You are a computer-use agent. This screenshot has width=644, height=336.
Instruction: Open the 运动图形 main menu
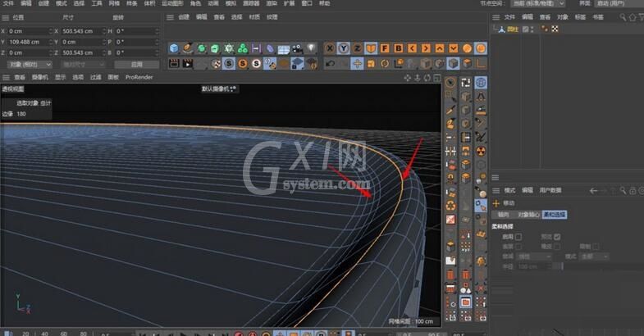[172, 3]
